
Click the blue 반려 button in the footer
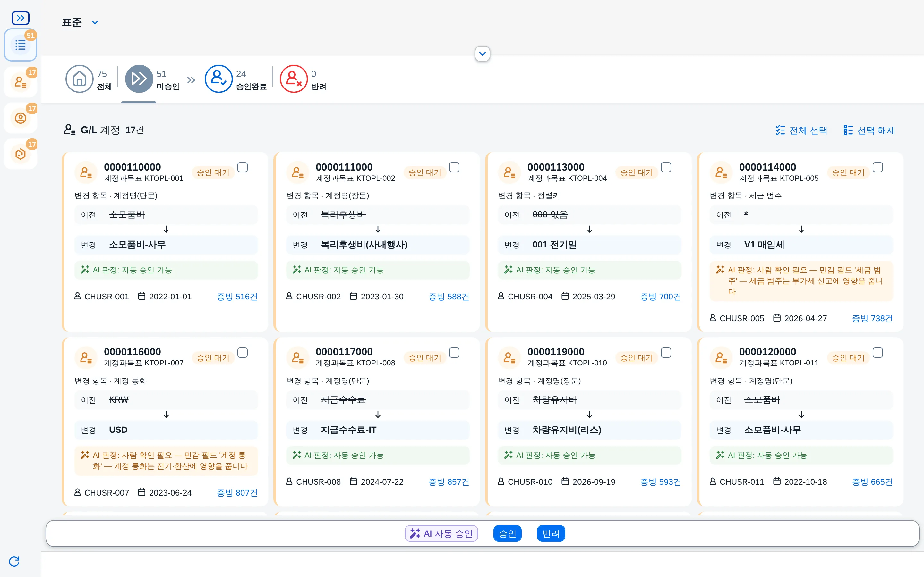551,533
